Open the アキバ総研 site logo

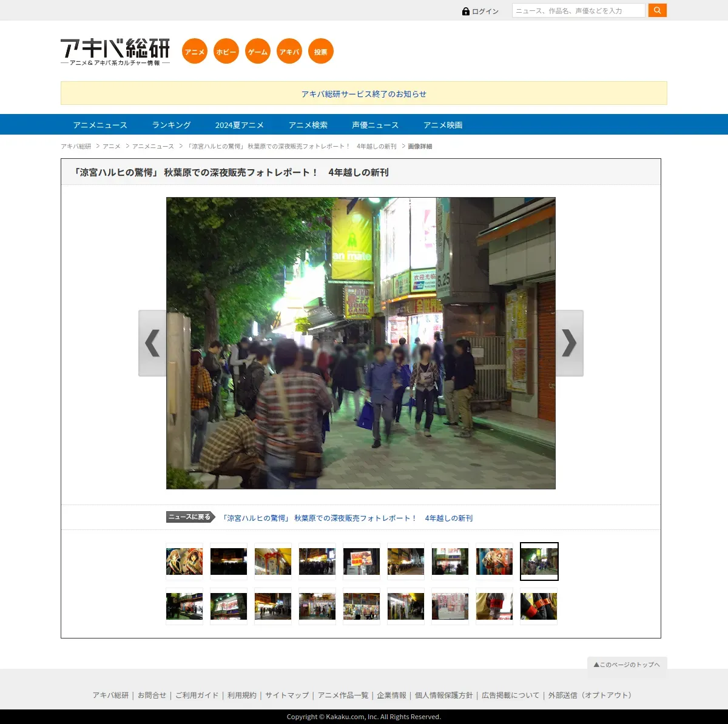(x=115, y=52)
